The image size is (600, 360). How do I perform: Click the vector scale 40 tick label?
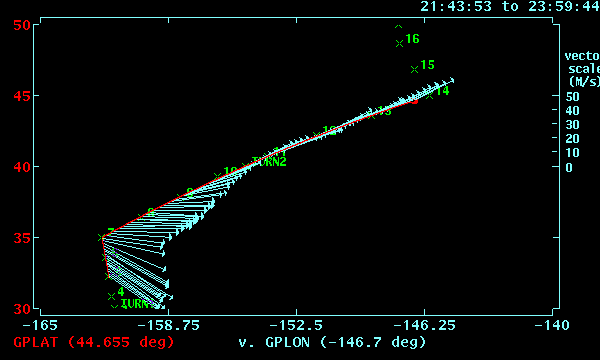tap(572, 111)
